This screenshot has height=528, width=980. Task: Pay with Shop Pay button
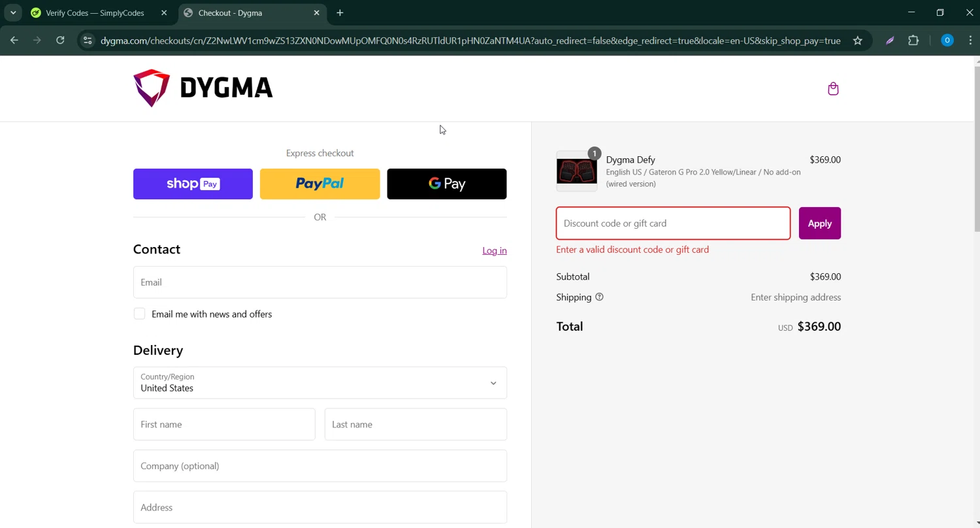(193, 184)
